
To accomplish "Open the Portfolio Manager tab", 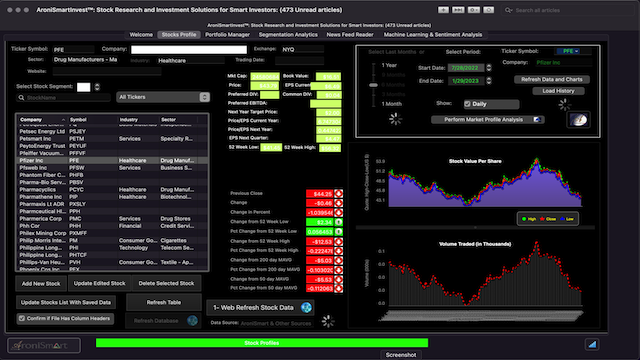I will tap(227, 35).
